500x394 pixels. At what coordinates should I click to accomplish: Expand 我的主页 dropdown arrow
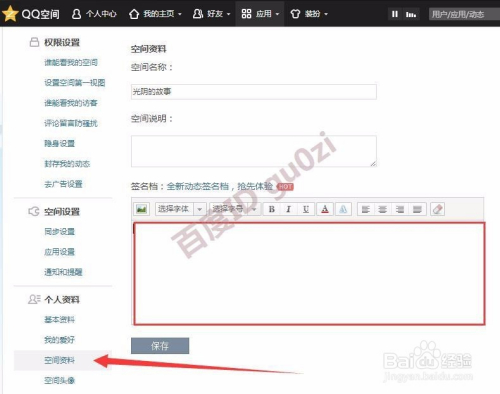pos(180,14)
